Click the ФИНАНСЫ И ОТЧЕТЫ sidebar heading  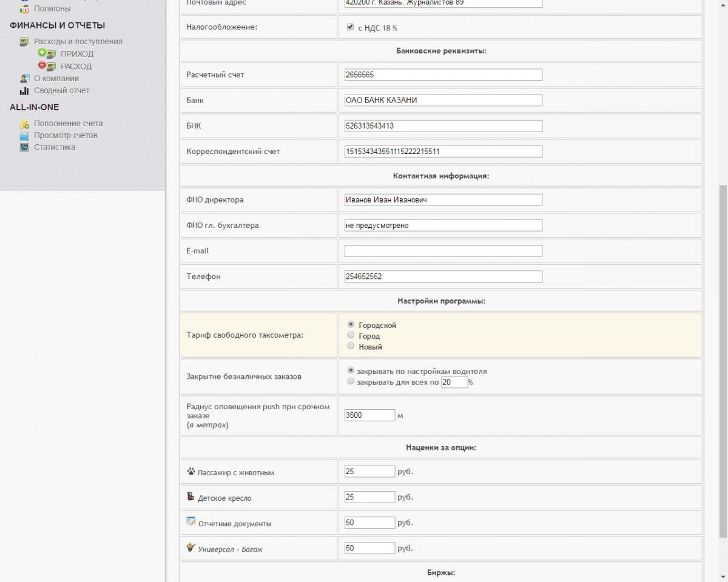(x=57, y=25)
